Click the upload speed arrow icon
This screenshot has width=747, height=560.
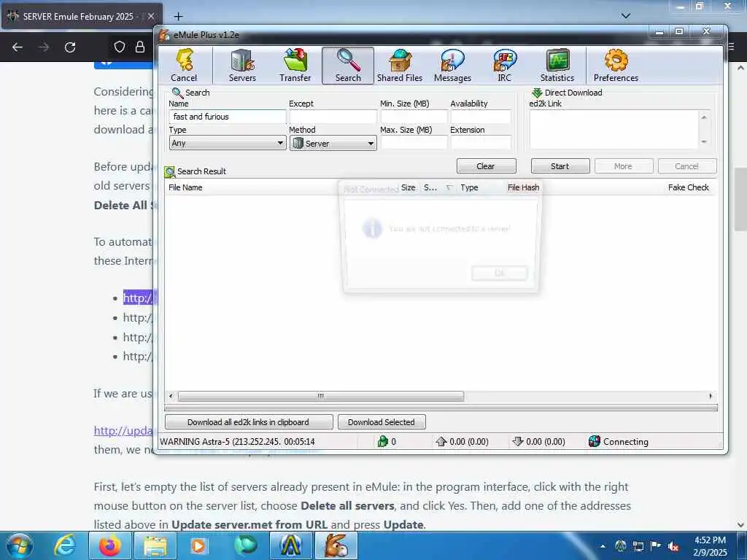coord(441,441)
